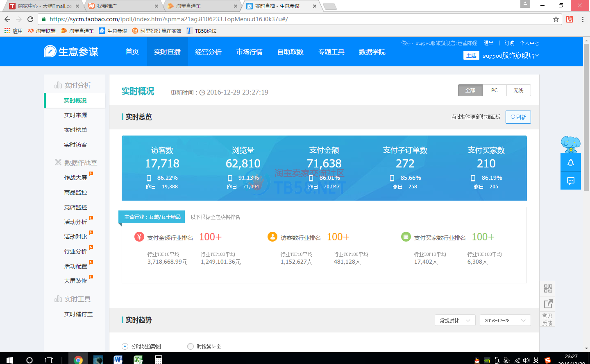Click the 生意参谋 logo icon

coord(50,52)
